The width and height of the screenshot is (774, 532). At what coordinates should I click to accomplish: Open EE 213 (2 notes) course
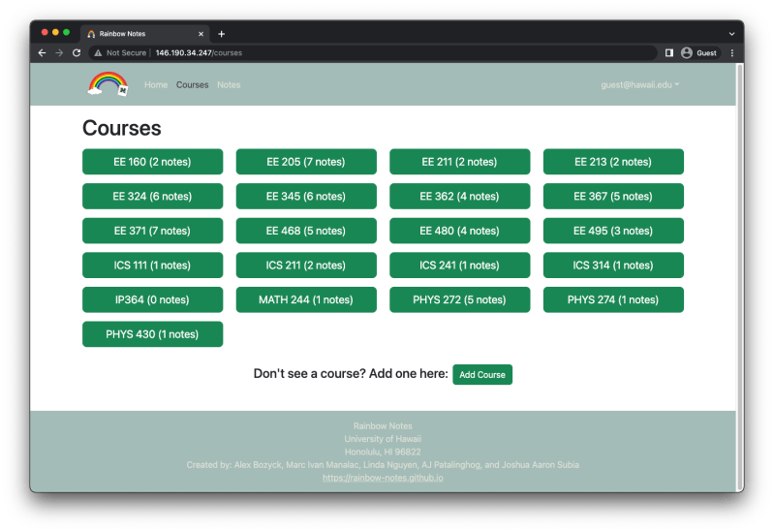(613, 162)
